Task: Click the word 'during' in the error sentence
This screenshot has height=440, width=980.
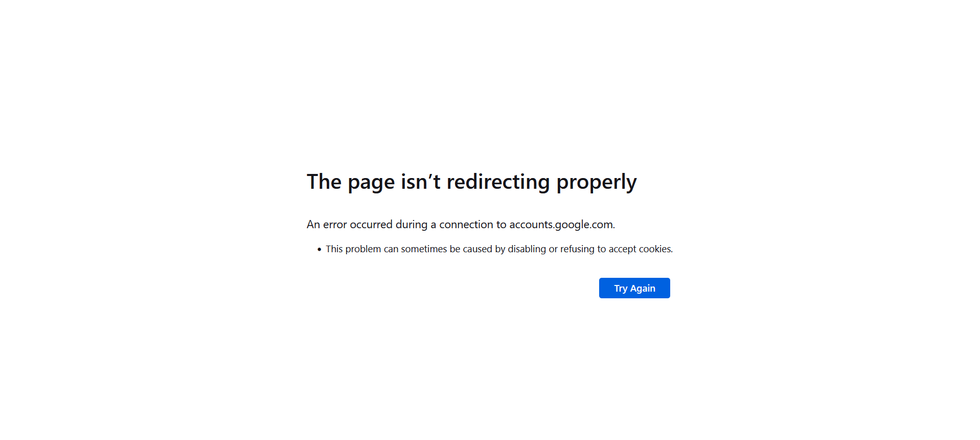Action: click(x=411, y=225)
